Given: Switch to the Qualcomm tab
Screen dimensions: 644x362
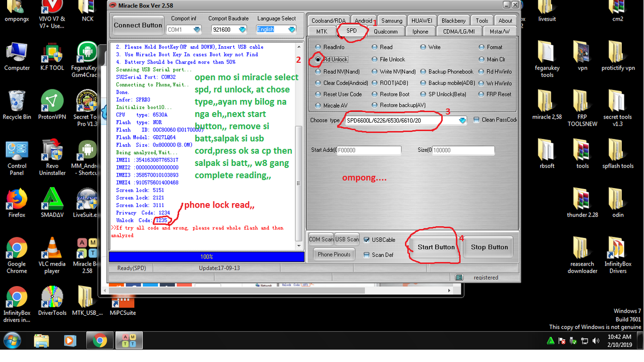Looking at the screenshot, I should tap(386, 31).
